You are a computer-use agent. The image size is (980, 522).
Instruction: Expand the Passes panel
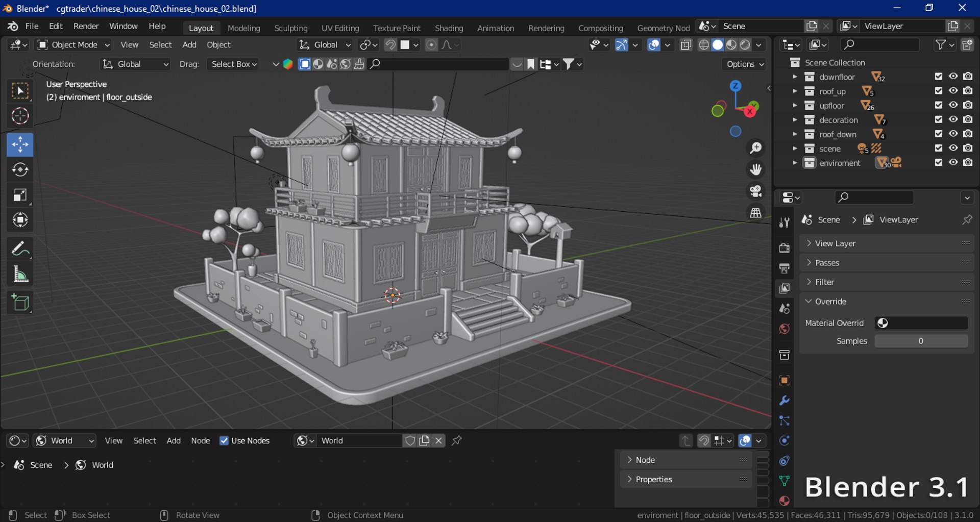point(887,263)
